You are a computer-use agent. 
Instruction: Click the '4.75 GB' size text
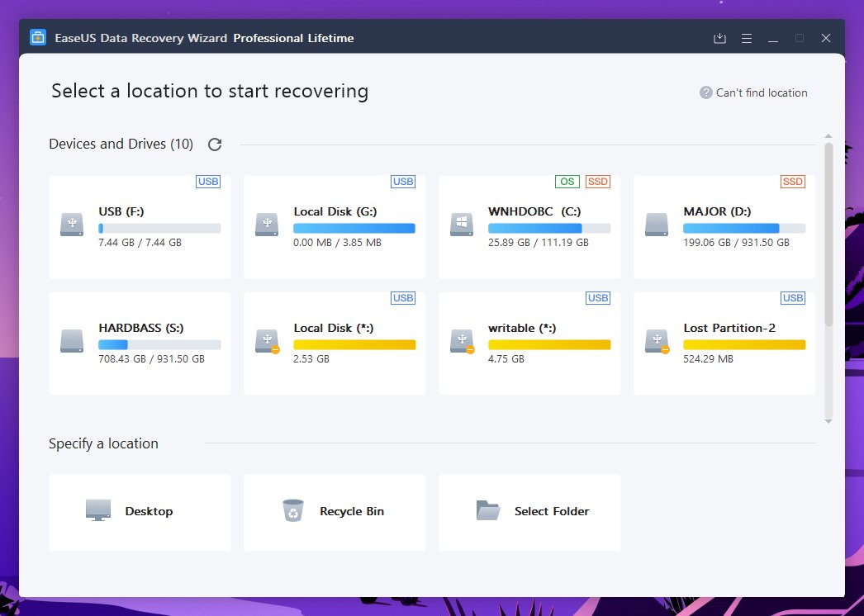click(506, 358)
